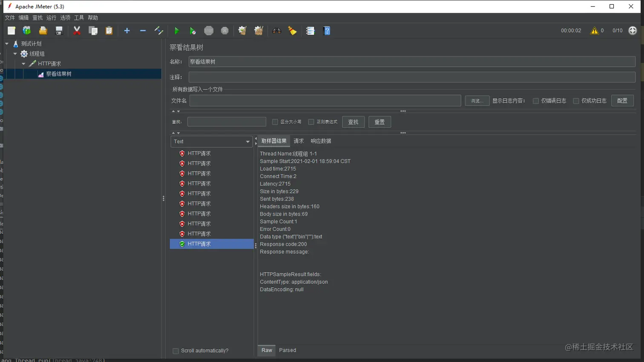Click the Reset search icon
This screenshot has width=644, height=362.
pyautogui.click(x=293, y=31)
